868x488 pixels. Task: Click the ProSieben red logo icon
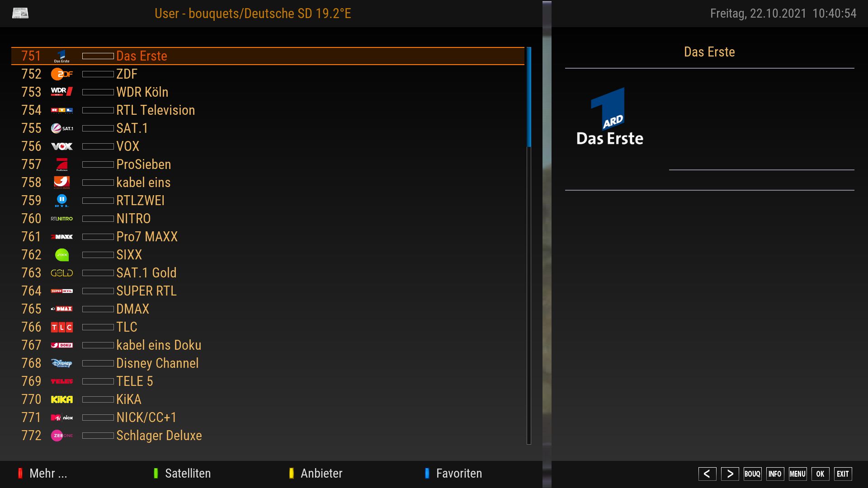(x=61, y=164)
